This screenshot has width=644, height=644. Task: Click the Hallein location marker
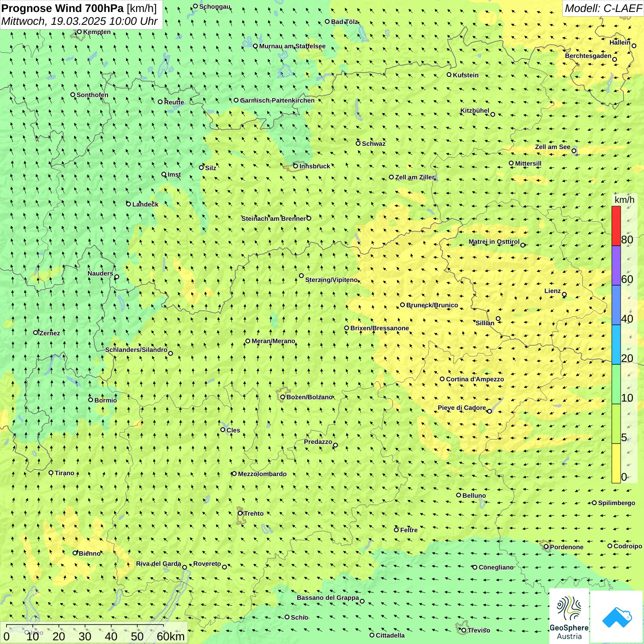click(x=634, y=46)
